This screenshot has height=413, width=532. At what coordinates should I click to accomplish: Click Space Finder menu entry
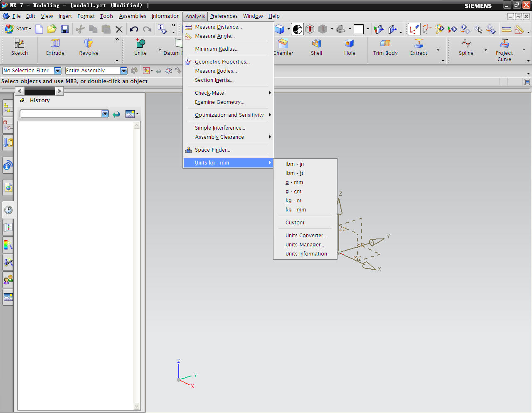click(228, 150)
